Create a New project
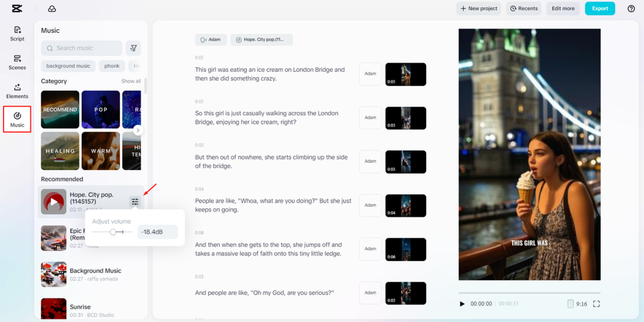The width and height of the screenshot is (644, 322). 479,8
